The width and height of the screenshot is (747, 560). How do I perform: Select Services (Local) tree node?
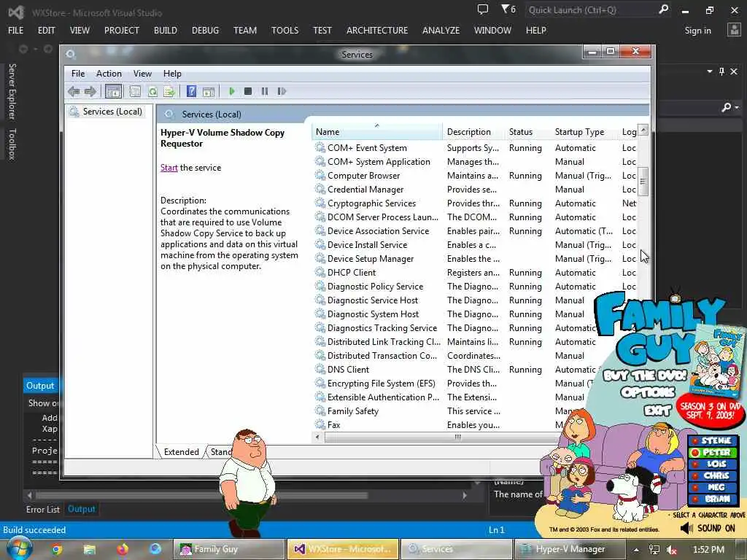point(107,112)
